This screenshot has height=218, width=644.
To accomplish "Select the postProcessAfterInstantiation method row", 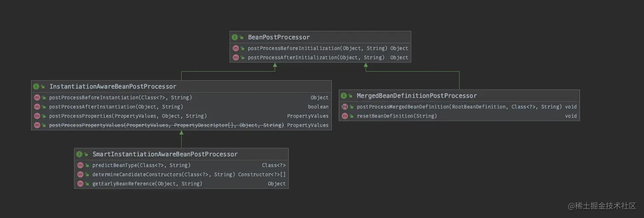I will pyautogui.click(x=116, y=107).
